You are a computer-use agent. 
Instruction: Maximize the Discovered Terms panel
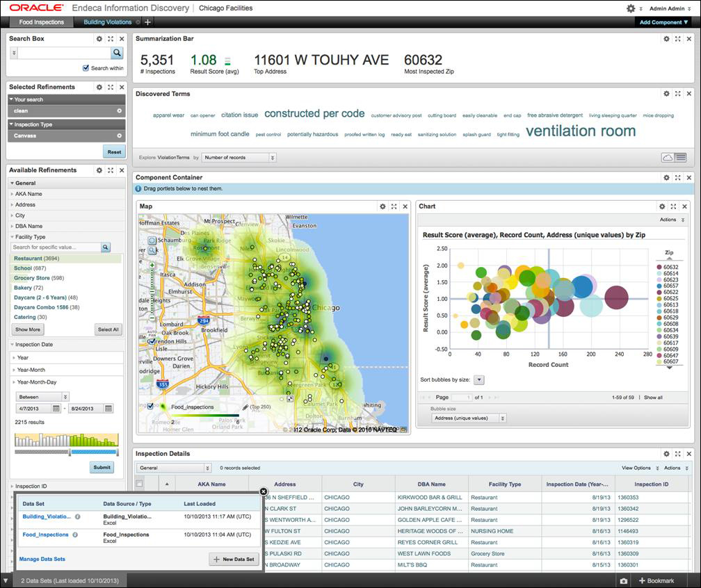(678, 94)
